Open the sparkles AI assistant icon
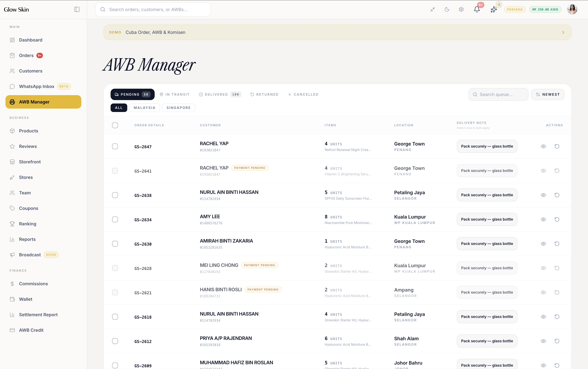Viewport: 588px width, 369px height. [494, 10]
